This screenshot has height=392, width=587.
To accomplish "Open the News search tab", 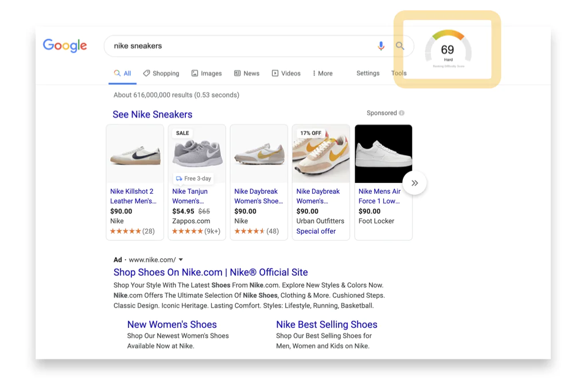I will (x=247, y=73).
